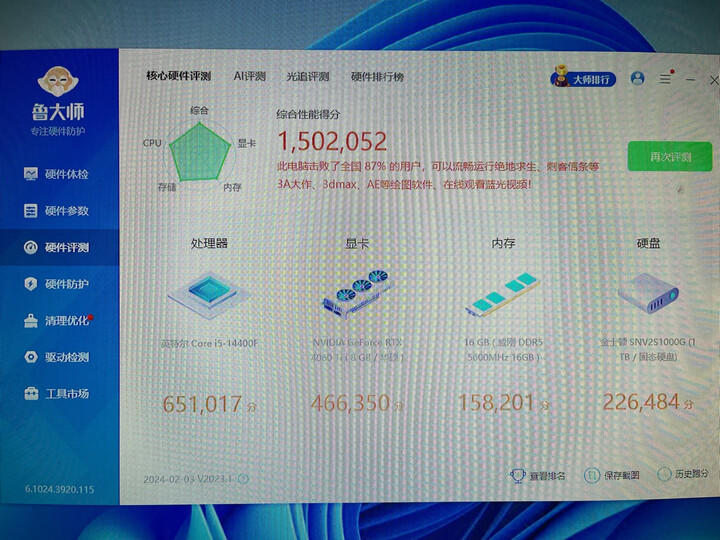Image resolution: width=720 pixels, height=540 pixels.
Task: Click the 驱动检测 hexagon icon
Action: pyautogui.click(x=31, y=357)
